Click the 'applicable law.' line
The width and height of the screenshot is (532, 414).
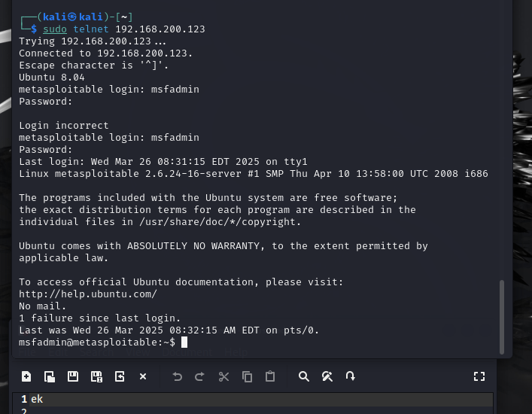pyautogui.click(x=63, y=258)
